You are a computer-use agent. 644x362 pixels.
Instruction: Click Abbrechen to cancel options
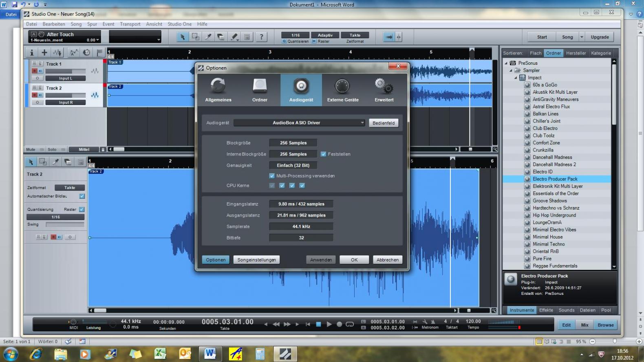tap(388, 260)
